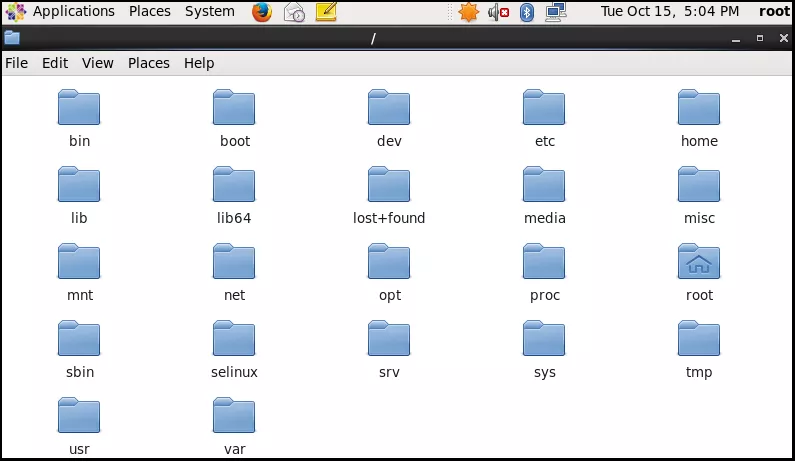The image size is (795, 462).
Task: Select the misc folder icon
Action: tap(699, 184)
